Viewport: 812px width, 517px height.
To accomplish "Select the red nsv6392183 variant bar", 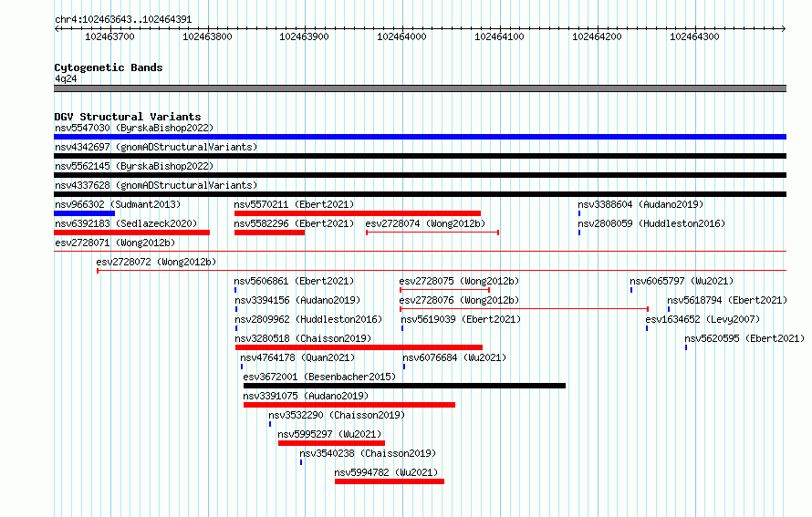I will 132,233.
